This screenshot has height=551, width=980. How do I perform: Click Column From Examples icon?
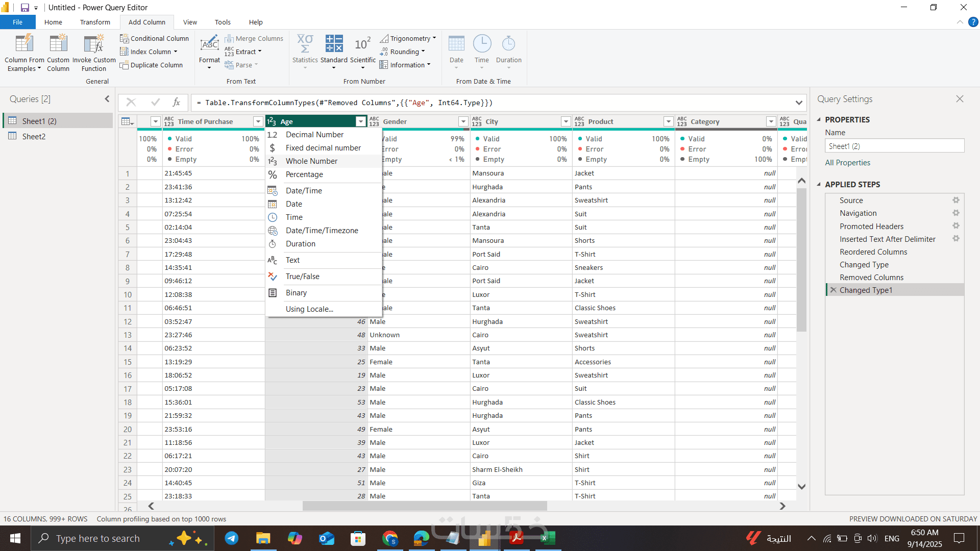(x=24, y=44)
